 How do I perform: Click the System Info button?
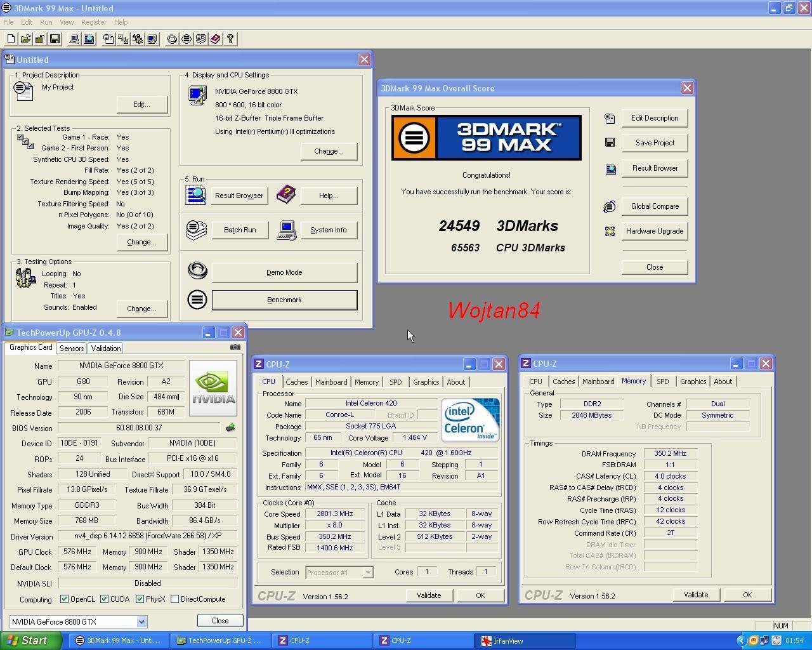click(328, 230)
